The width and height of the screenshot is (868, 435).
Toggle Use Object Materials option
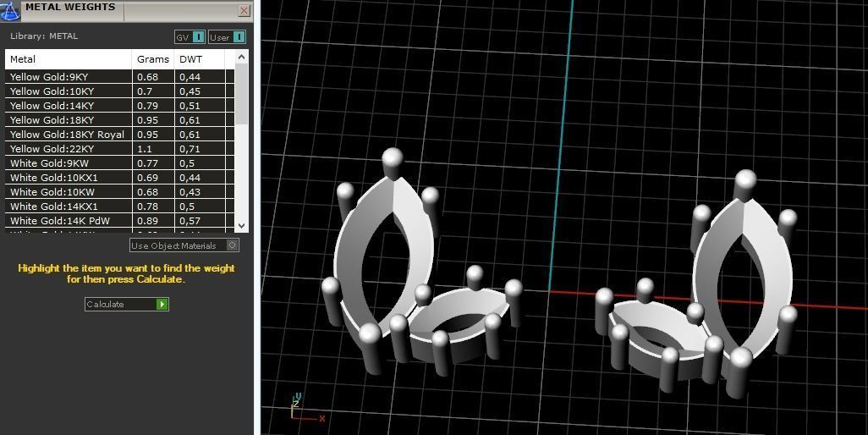point(184,245)
